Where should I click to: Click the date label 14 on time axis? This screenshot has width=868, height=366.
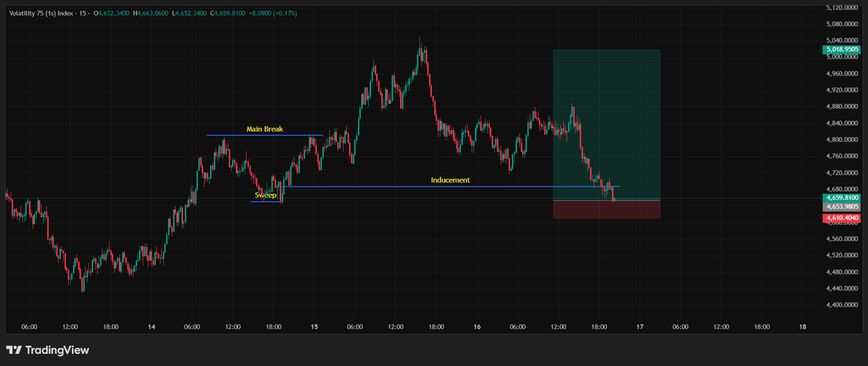[x=151, y=327]
